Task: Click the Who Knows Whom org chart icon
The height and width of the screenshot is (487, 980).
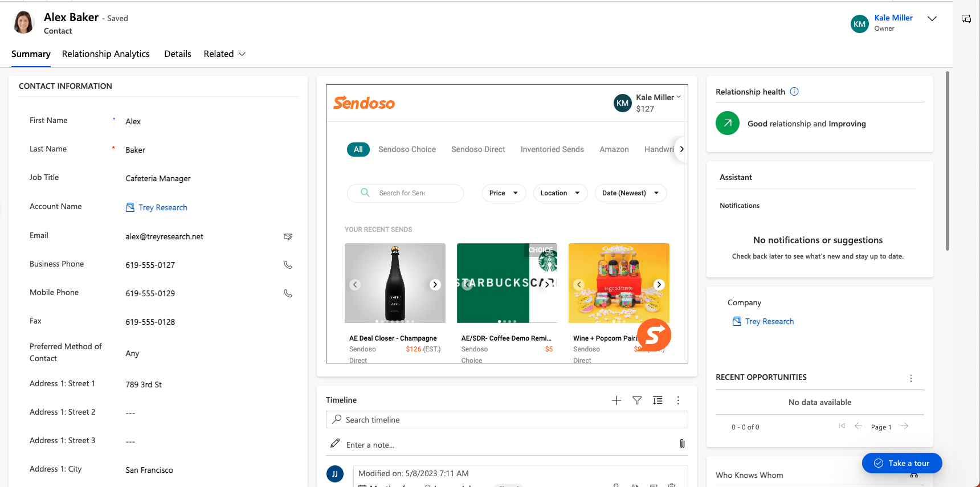Action: coord(914,475)
